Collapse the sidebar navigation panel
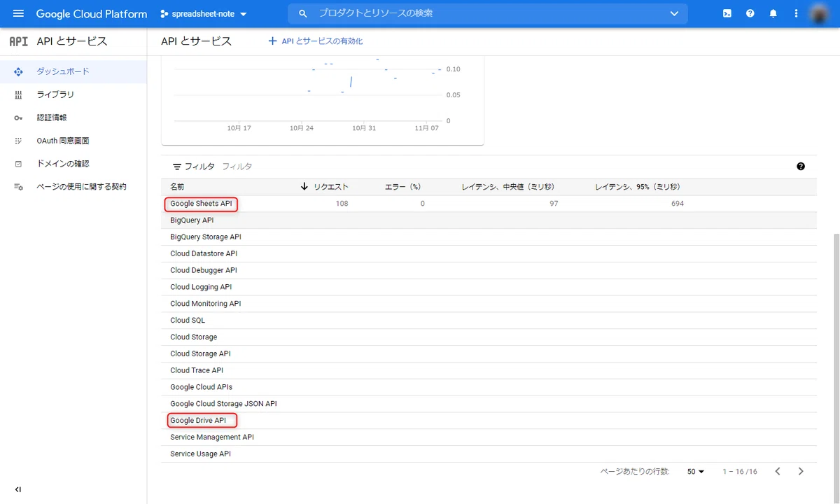Viewport: 840px width, 504px height. (18, 489)
